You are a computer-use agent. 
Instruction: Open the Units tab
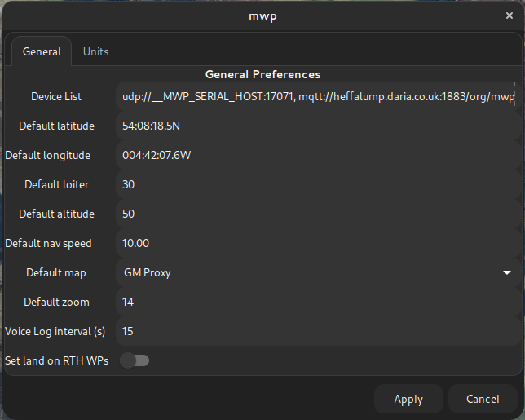tap(95, 51)
